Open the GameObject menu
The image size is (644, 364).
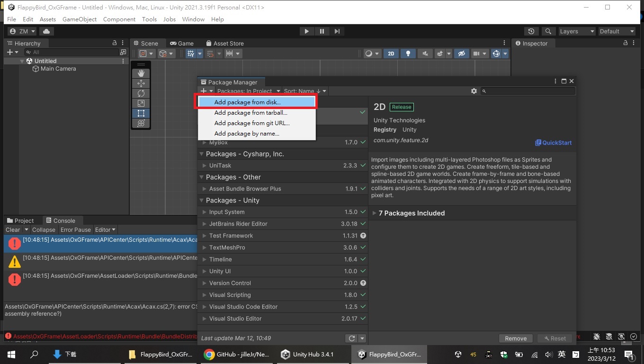80,19
